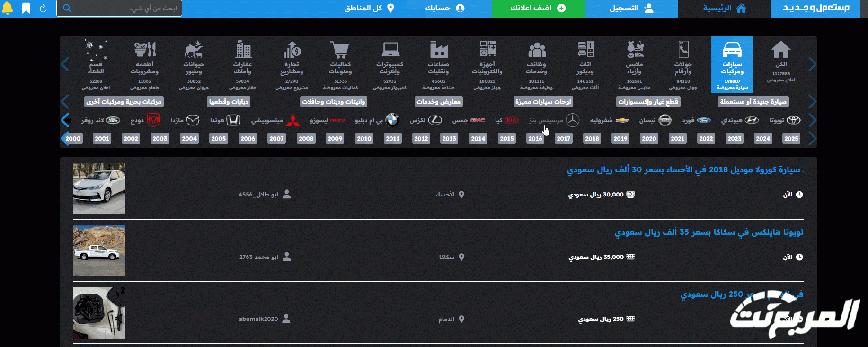The height and width of the screenshot is (347, 868).
Task: Filter by 'وانيتات ودينات وحافلات'
Action: (334, 101)
